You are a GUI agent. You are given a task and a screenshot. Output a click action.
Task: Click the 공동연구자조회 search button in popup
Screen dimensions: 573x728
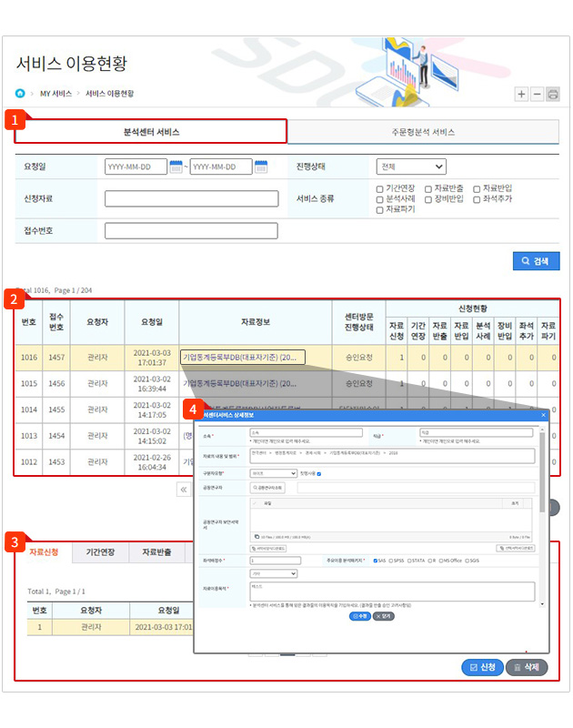pos(267,488)
